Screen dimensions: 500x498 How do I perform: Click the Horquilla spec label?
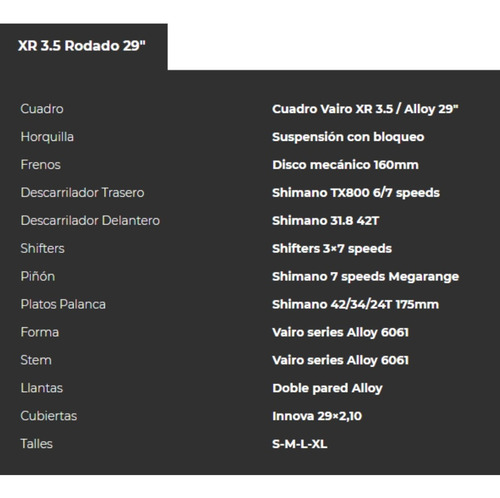[47, 137]
